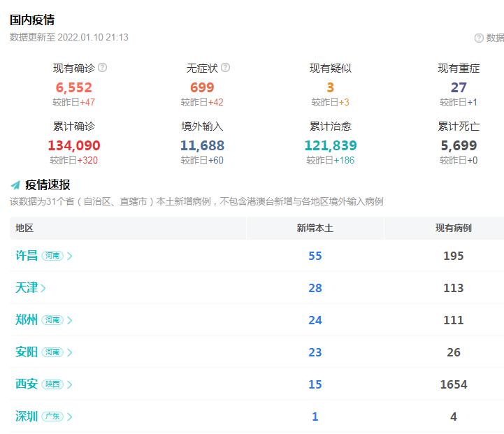Image resolution: width=504 pixels, height=434 pixels.
Task: Click the 较昨日+47 change text
Action: coord(74,102)
